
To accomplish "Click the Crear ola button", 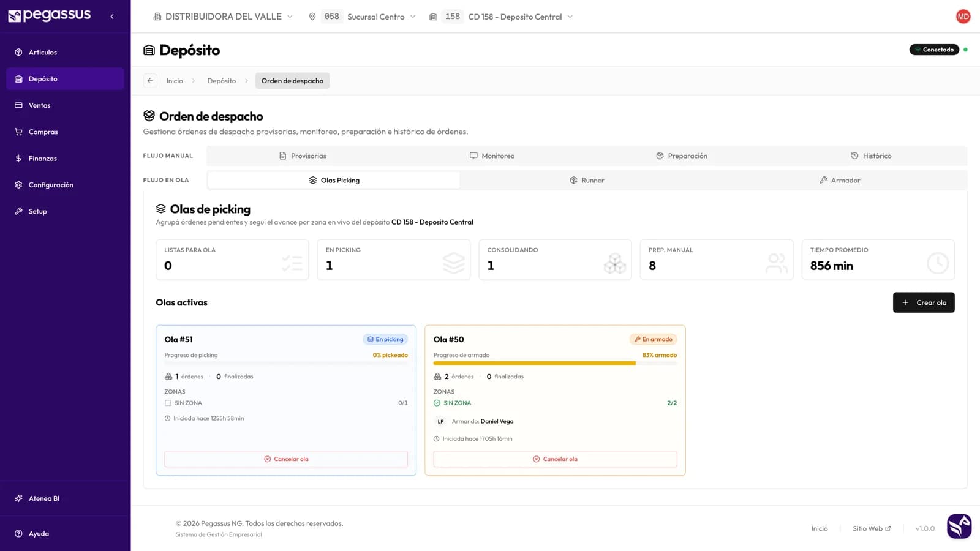I will pos(924,302).
